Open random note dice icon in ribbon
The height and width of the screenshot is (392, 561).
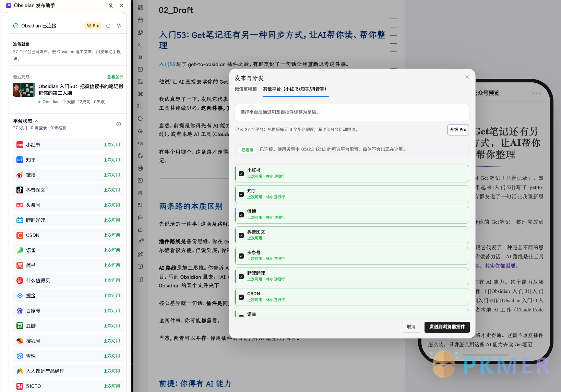[x=140, y=69]
